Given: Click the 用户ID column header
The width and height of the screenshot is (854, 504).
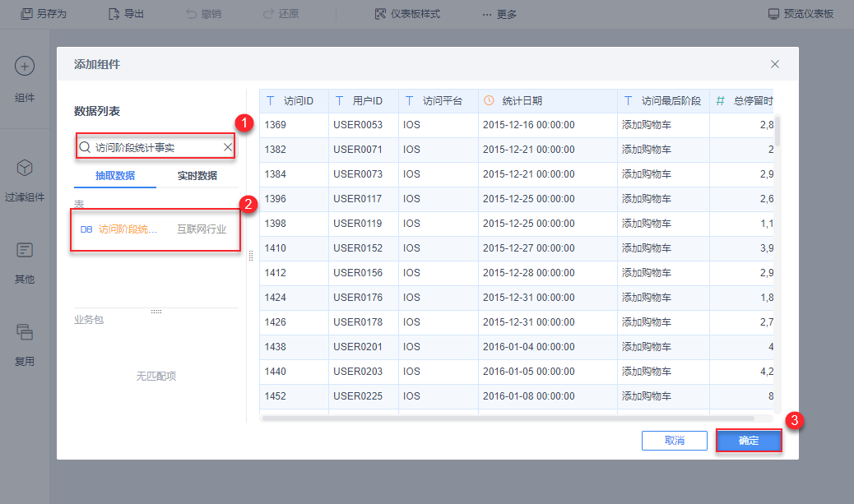Looking at the screenshot, I should point(364,100).
